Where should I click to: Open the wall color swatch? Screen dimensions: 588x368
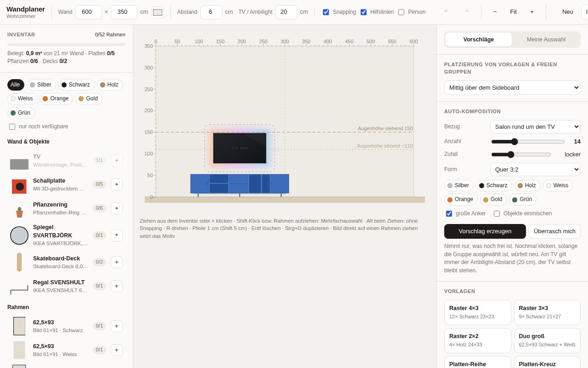tap(158, 12)
